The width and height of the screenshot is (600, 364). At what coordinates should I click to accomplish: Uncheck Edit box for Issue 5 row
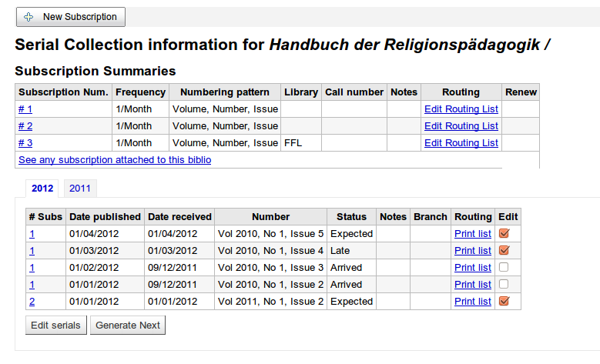504,233
